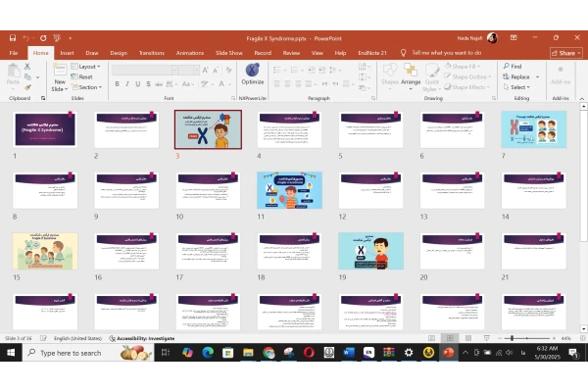Viewport: 588px width, 392px height.
Task: Click the Tell me lightbulb icon
Action: [403, 53]
